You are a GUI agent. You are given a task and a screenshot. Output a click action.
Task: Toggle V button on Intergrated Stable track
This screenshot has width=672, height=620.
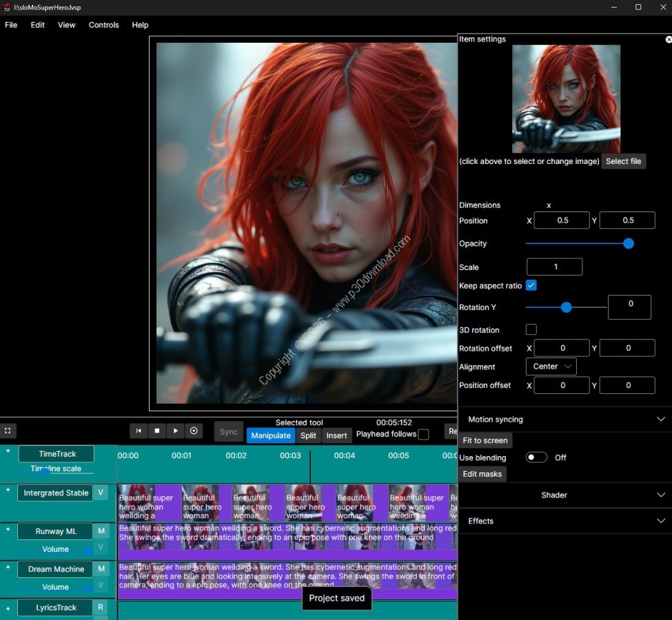[101, 493]
